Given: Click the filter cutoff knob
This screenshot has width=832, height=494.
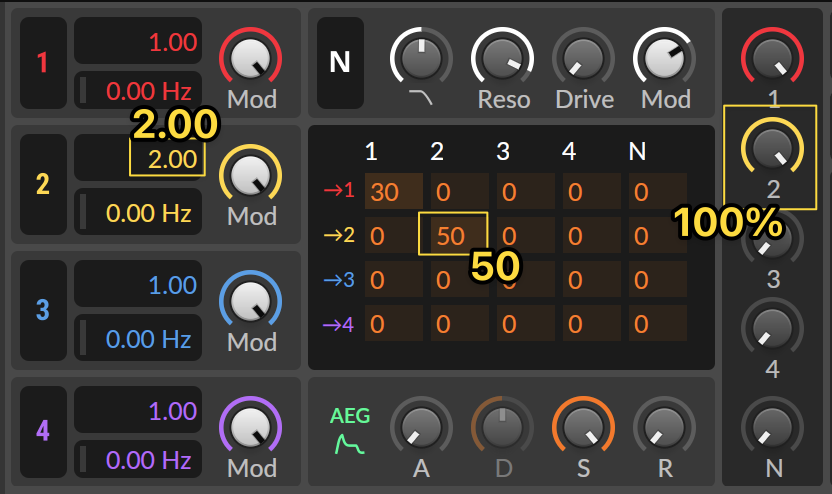Looking at the screenshot, I should click(421, 58).
